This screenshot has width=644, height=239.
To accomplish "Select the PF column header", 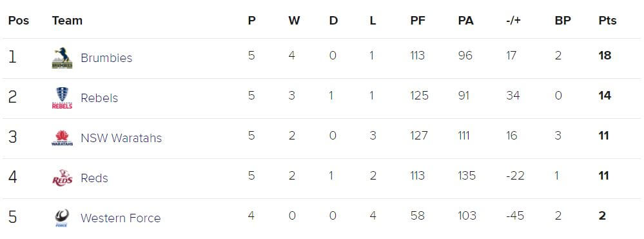I will pos(418,21).
